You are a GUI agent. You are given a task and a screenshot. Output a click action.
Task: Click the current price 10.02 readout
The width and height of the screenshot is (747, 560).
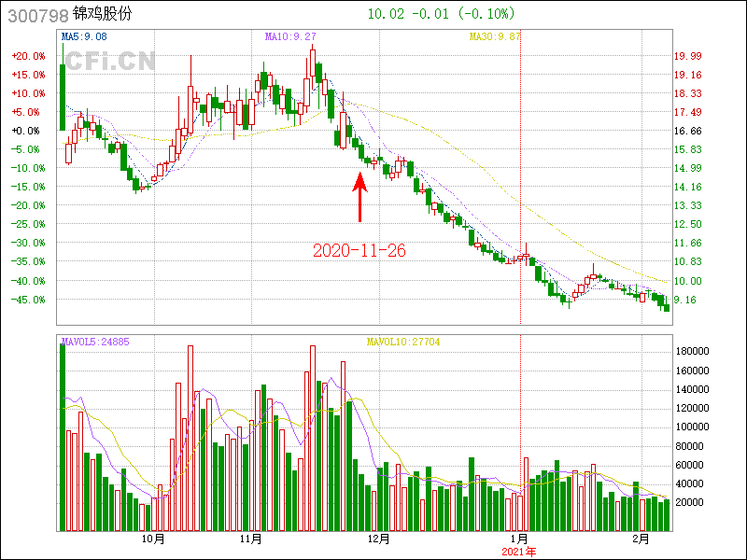coord(385,14)
